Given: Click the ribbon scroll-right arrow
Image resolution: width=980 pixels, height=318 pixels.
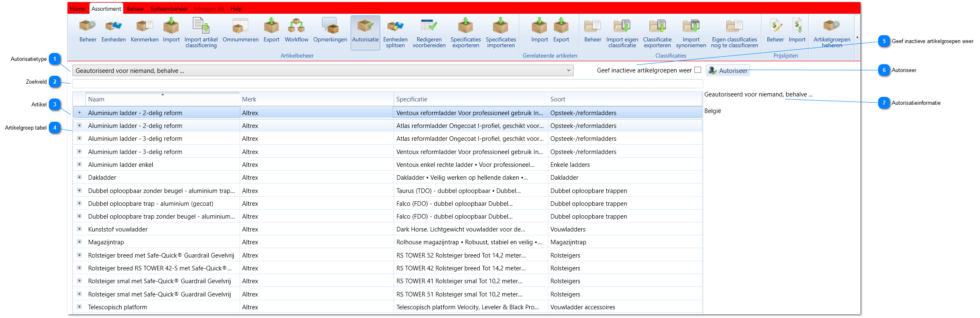Looking at the screenshot, I should pos(857,37).
